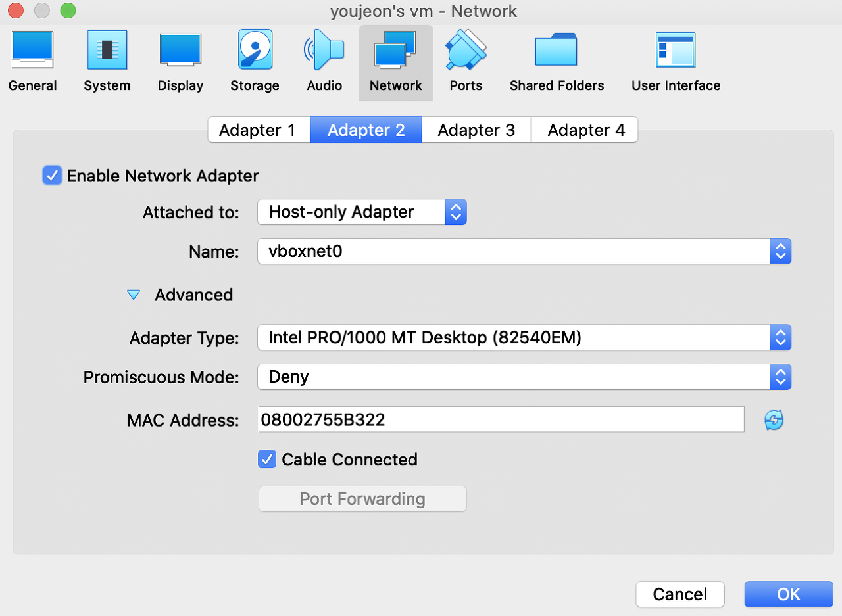This screenshot has height=616, width=842.
Task: Generate a new random MAC address
Action: pyautogui.click(x=774, y=420)
